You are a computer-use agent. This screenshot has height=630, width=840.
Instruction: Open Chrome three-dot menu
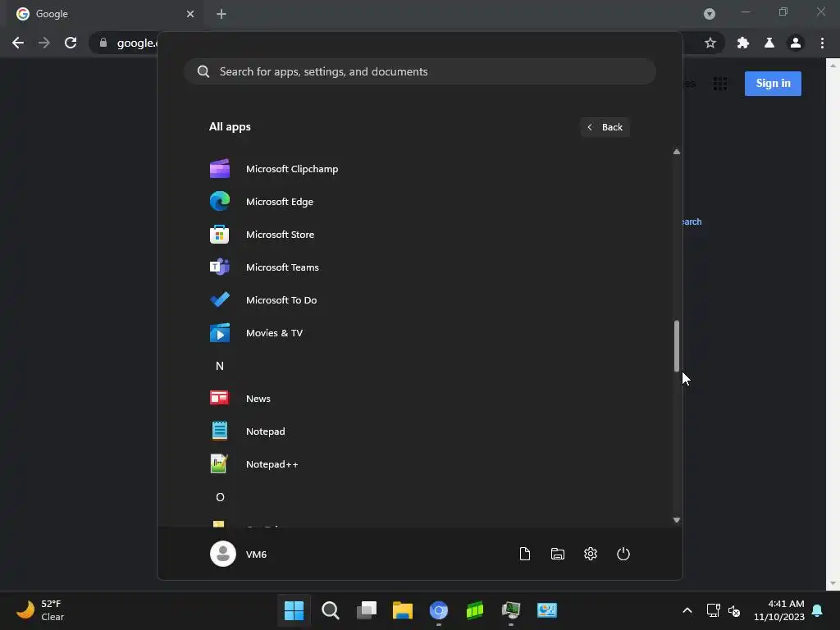[x=822, y=43]
